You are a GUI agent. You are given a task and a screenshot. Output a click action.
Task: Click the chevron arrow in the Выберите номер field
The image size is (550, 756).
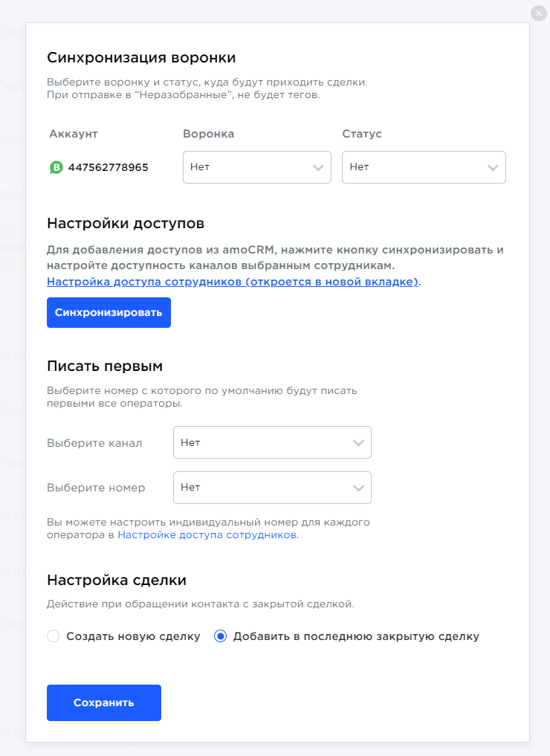pos(358,488)
